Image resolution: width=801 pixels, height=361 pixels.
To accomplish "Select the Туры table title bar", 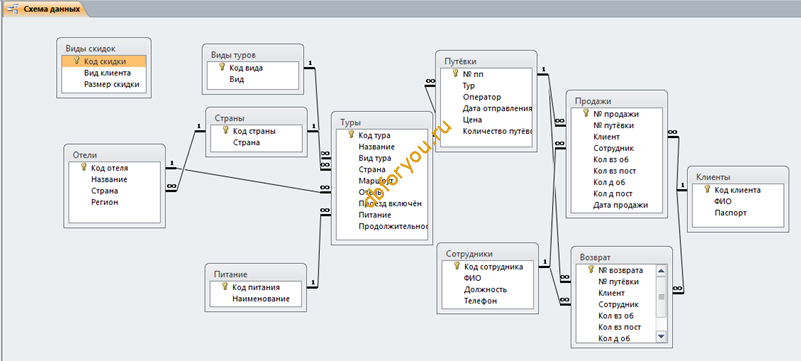I will point(382,123).
